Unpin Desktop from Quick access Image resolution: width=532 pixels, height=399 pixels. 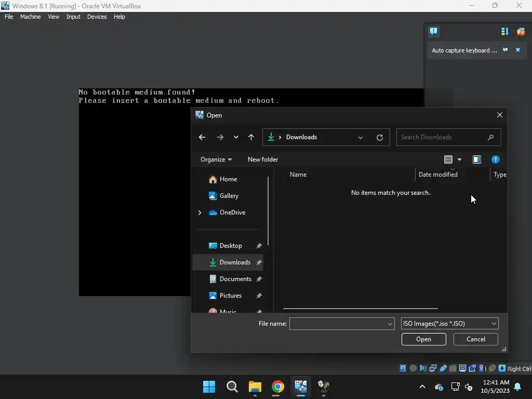(259, 246)
